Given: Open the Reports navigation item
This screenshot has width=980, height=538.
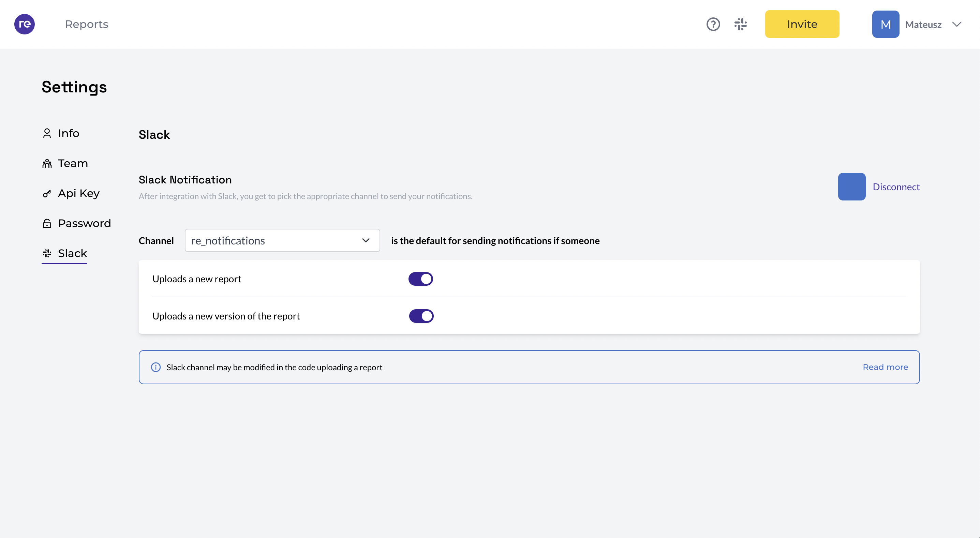Looking at the screenshot, I should (x=86, y=24).
